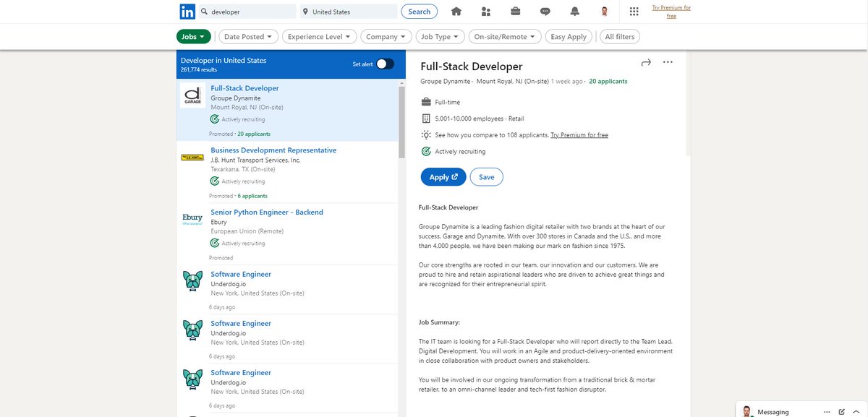Image resolution: width=868 pixels, height=417 pixels.
Task: Compose new message icon in messaging bar
Action: (841, 411)
